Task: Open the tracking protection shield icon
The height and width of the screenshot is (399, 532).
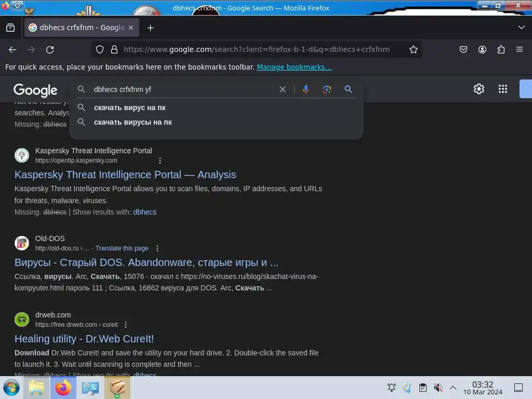Action: (x=99, y=49)
